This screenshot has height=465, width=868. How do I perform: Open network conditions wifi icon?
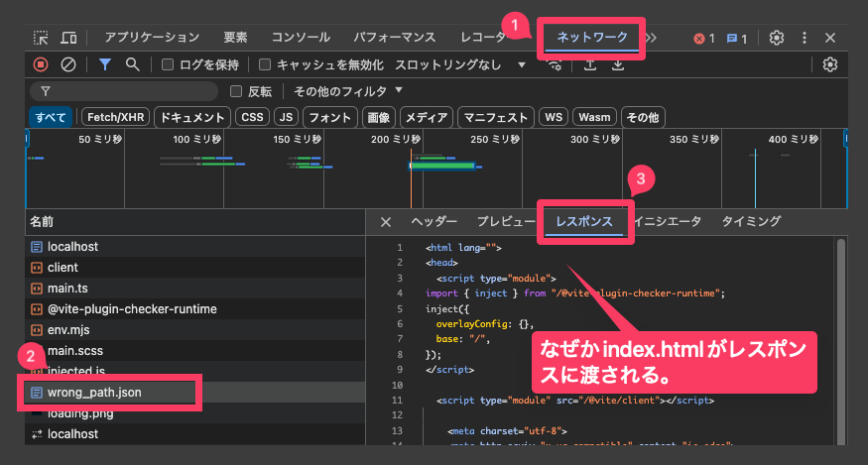pyautogui.click(x=555, y=64)
